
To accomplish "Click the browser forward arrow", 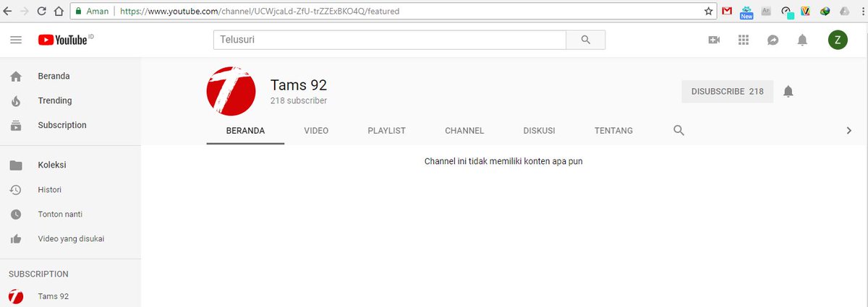I will 24,12.
